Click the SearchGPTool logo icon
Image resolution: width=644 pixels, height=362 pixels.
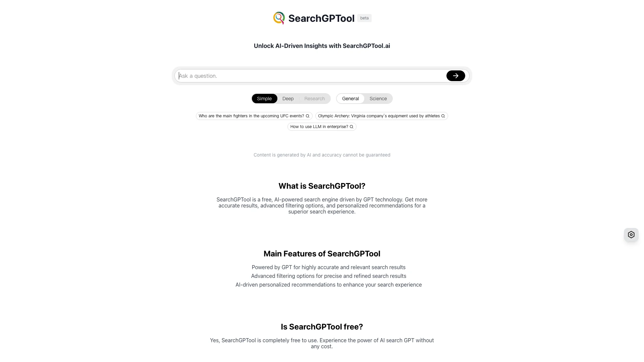click(x=278, y=18)
